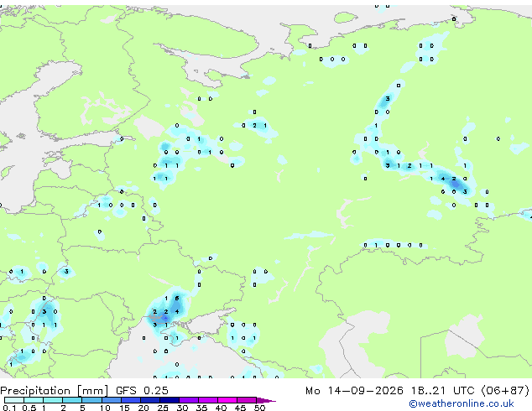Open the weatheronline.co.uk copyright link
Viewport: 532px width, 411px height.
(x=462, y=404)
